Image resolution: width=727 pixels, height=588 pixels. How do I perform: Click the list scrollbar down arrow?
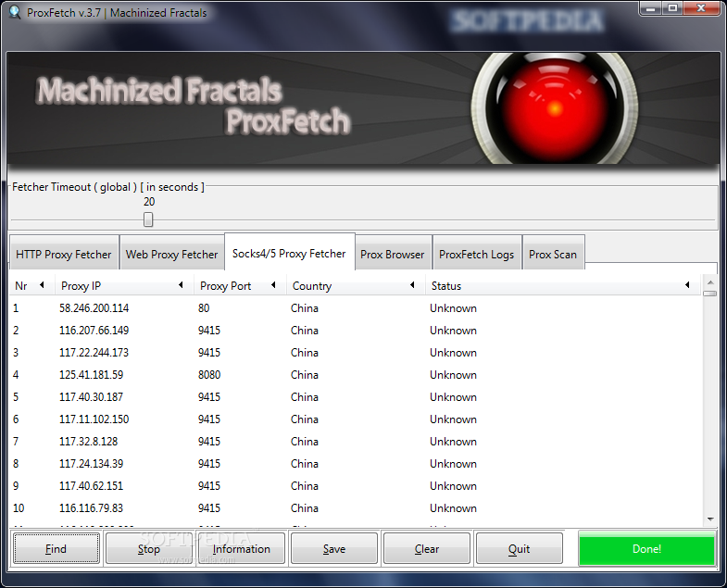click(709, 519)
